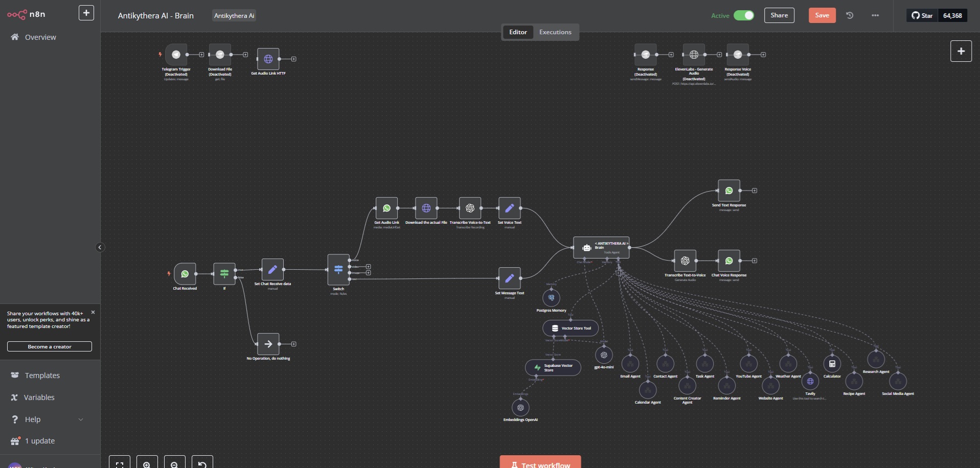The image size is (980, 468).
Task: Click the Test workflow button
Action: point(540,463)
